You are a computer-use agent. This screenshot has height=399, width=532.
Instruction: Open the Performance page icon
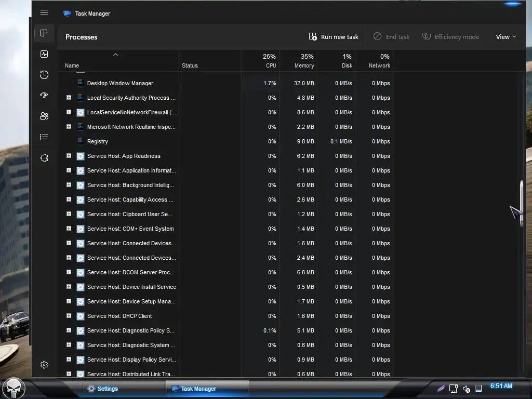click(44, 54)
